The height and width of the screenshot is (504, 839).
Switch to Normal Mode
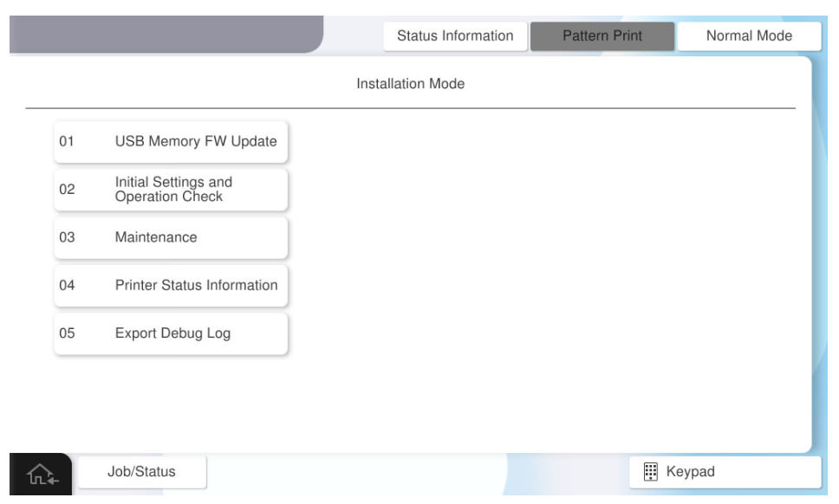pyautogui.click(x=749, y=36)
